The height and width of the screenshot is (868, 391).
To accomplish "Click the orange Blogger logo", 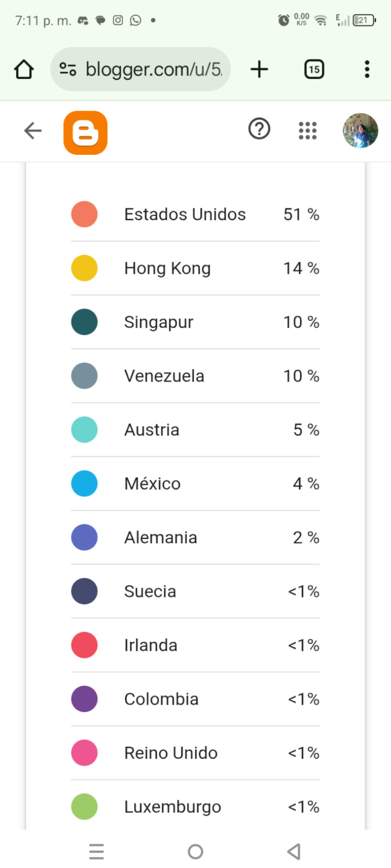I will [x=86, y=132].
